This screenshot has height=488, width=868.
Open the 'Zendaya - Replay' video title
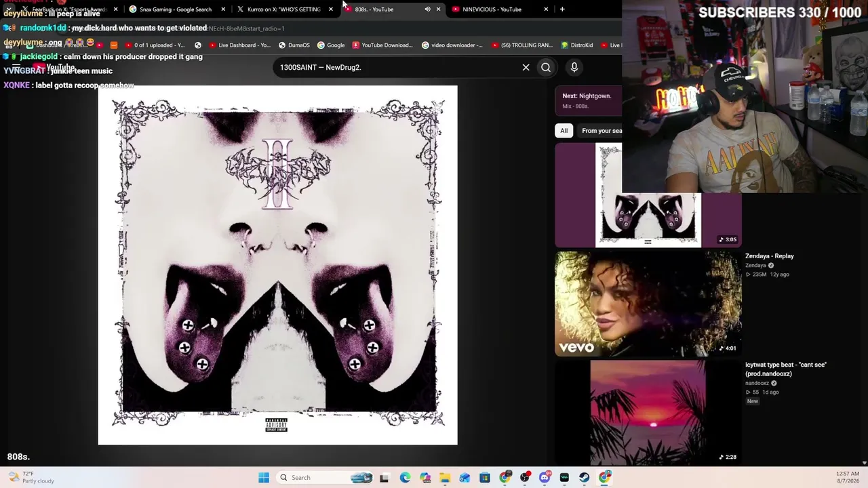click(x=769, y=256)
